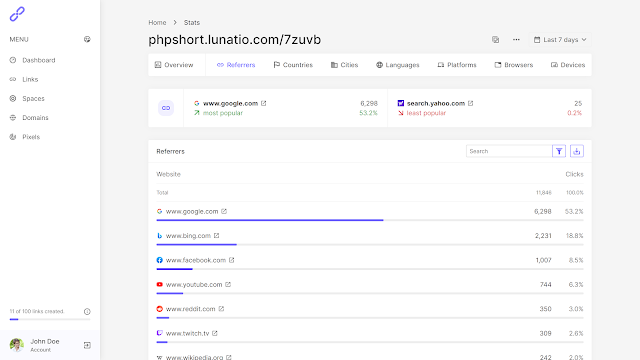Open www.reddit.com referrer link
Image resolution: width=640 pixels, height=360 pixels.
(190, 309)
